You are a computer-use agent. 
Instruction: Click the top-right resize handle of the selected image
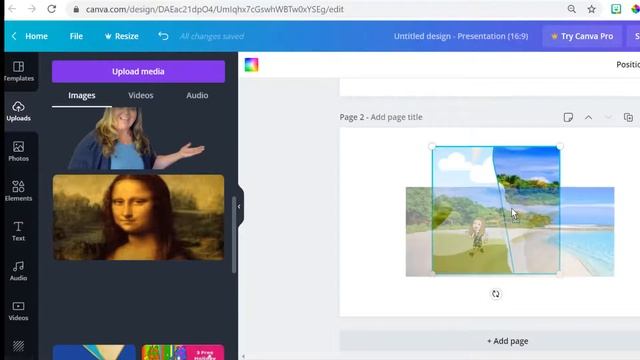coord(560,146)
